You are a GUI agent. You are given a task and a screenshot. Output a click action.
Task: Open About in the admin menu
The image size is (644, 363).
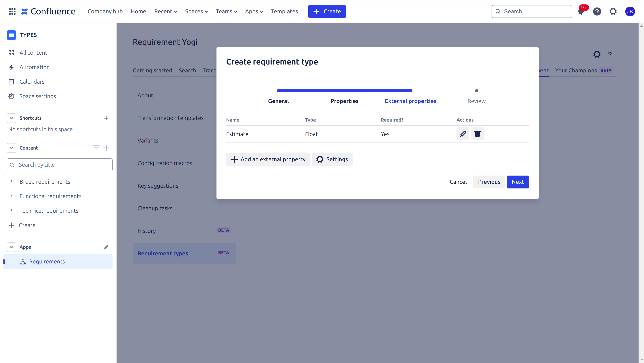click(145, 95)
